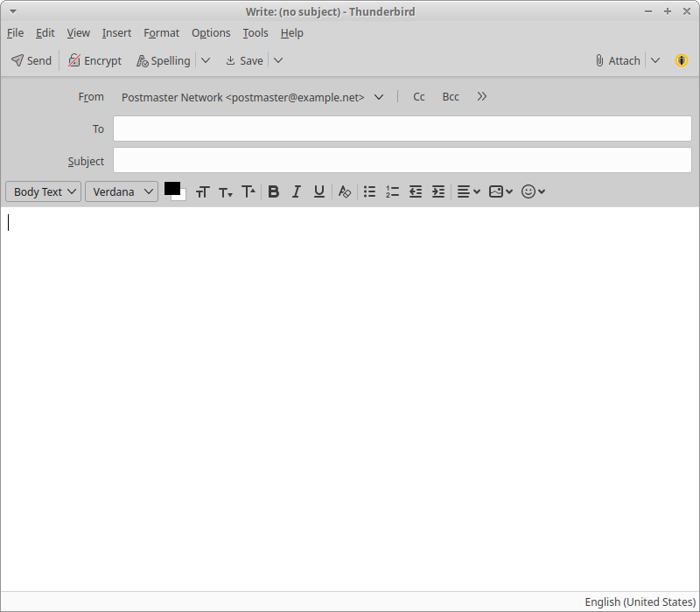Toggle italic formatting
700x612 pixels.
[x=296, y=191]
